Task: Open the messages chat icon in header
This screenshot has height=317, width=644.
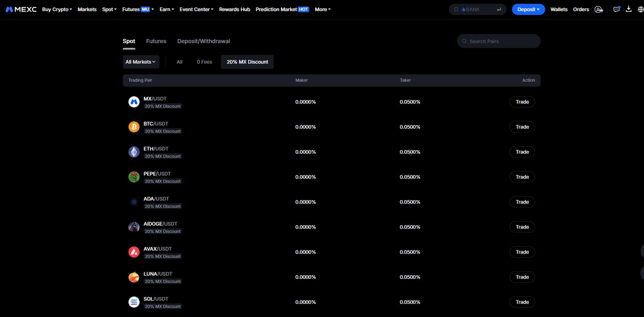Action: coord(616,9)
